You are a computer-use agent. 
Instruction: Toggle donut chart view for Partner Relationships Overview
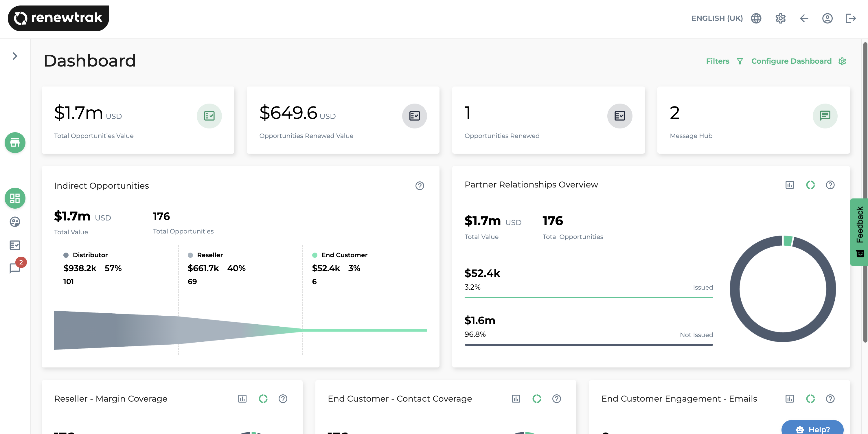810,185
